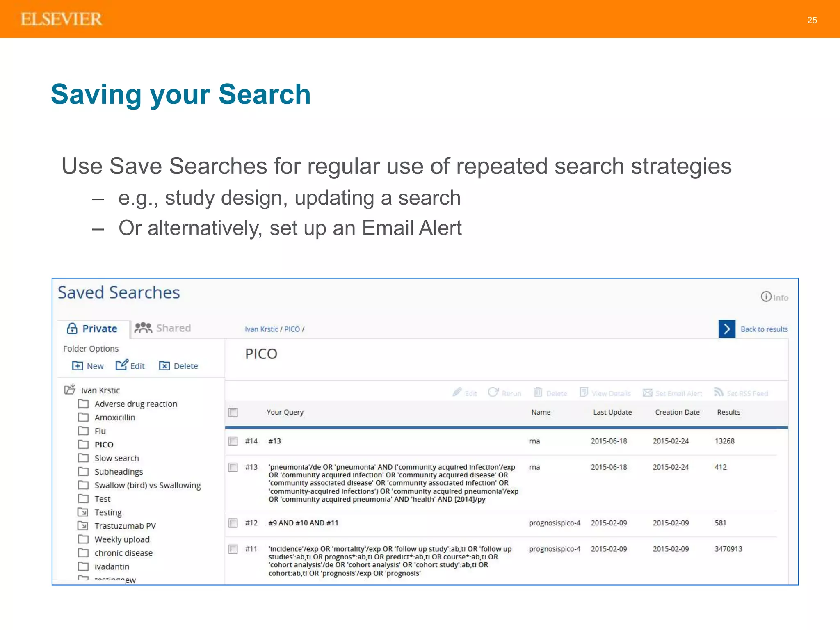Click the View Details text in toolbar
The height and width of the screenshot is (630, 840).
click(611, 393)
